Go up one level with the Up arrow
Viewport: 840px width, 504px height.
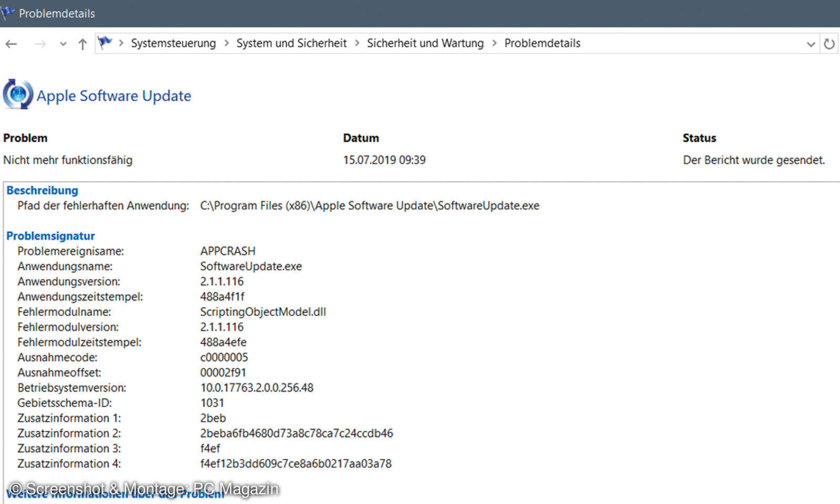pyautogui.click(x=82, y=44)
